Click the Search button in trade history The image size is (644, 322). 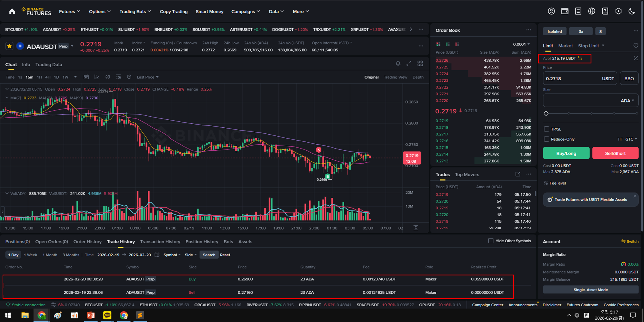click(x=209, y=255)
